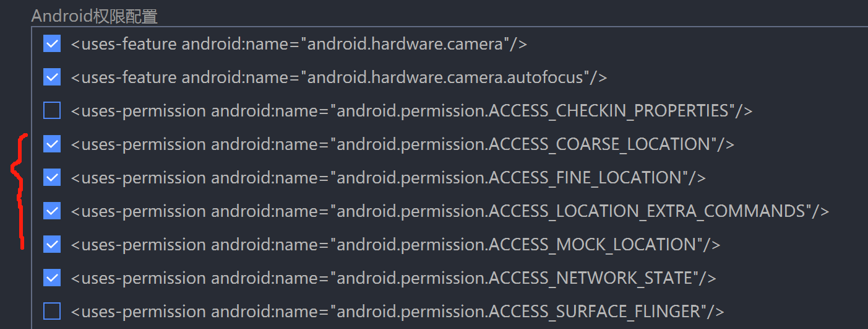Turn off the ACCESS_NETWORK_STATE checkbox
This screenshot has width=868, height=329.
(x=52, y=278)
